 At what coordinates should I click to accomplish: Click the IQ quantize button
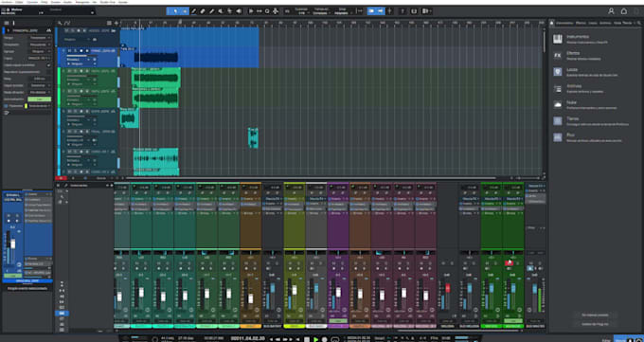click(x=287, y=11)
